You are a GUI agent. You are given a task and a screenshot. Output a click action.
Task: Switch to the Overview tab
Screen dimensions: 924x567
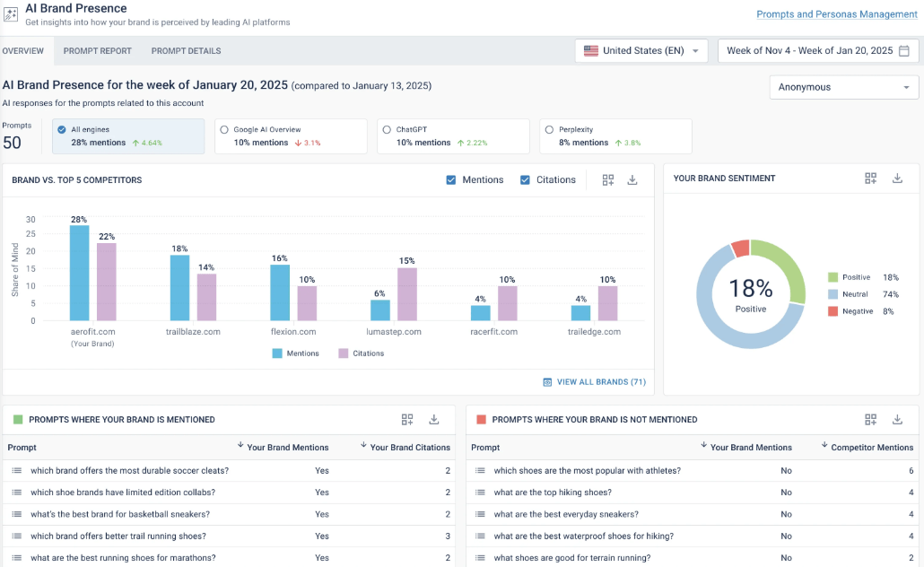pyautogui.click(x=23, y=50)
